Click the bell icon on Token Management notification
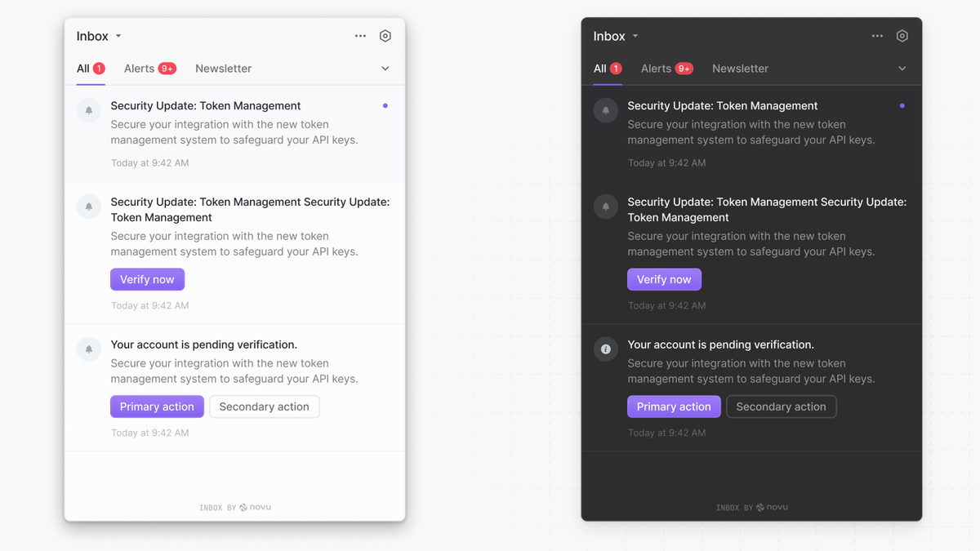This screenshot has height=551, width=980. pos(88,110)
